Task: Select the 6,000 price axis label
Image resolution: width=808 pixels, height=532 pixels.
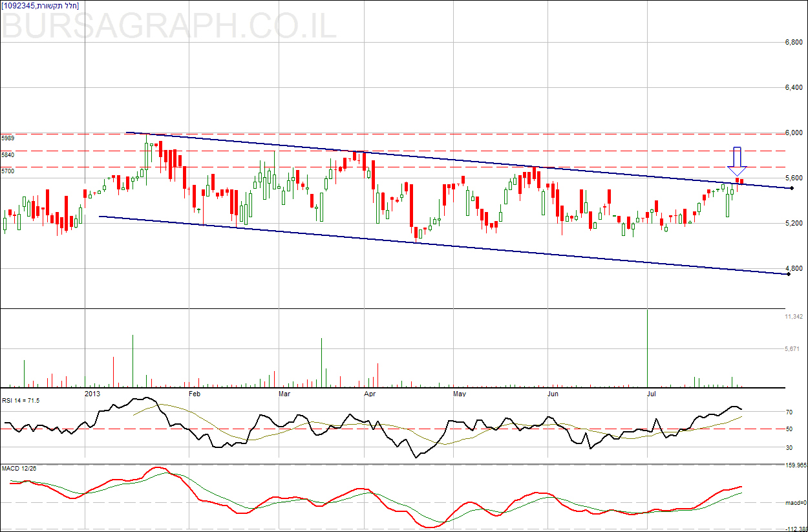Action: (793, 133)
